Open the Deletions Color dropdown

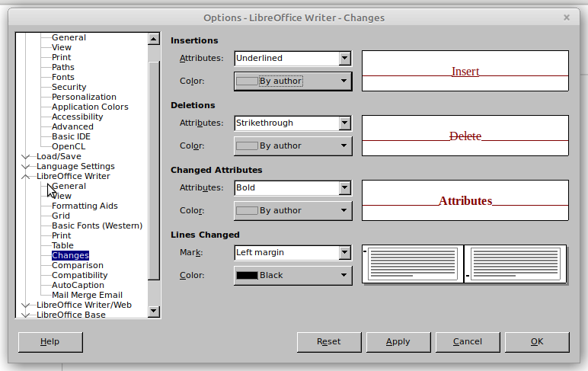[293, 146]
